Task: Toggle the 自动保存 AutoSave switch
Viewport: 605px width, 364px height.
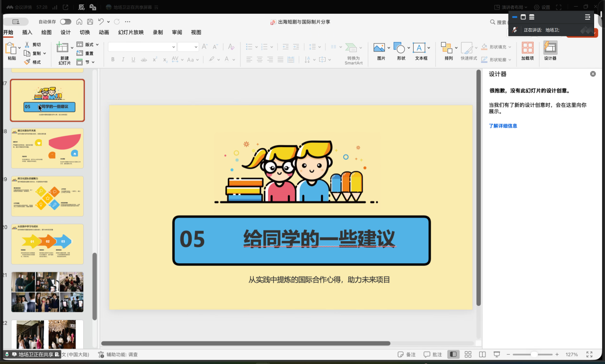Action: tap(65, 22)
